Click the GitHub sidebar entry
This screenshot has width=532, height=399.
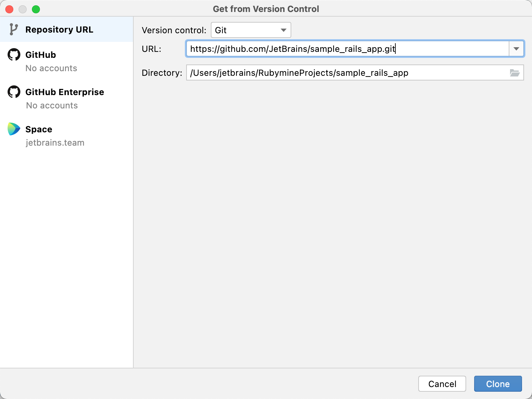pos(41,55)
